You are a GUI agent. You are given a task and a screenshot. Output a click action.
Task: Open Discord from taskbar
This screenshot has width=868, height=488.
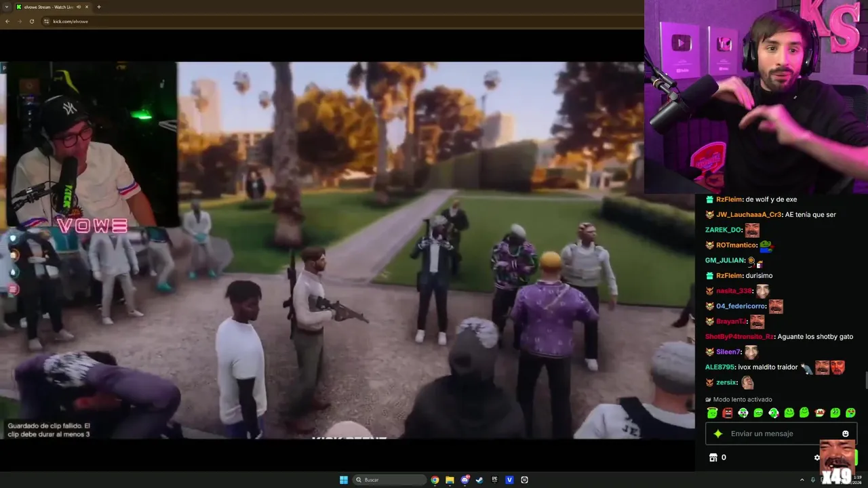(x=465, y=480)
